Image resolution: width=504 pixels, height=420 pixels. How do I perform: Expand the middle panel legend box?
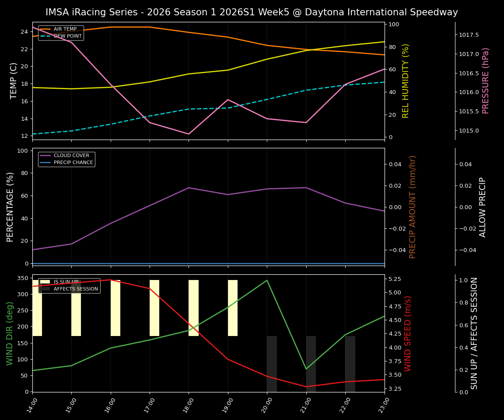click(66, 159)
